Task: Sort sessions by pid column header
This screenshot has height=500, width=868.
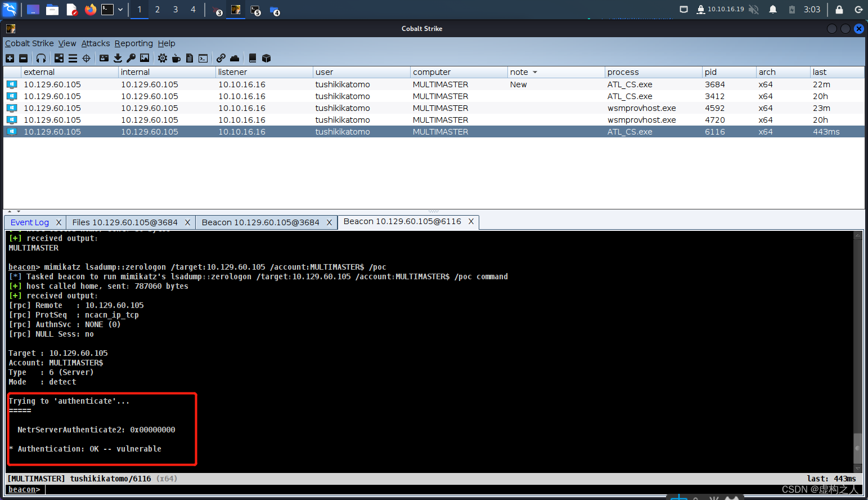Action: (x=729, y=72)
